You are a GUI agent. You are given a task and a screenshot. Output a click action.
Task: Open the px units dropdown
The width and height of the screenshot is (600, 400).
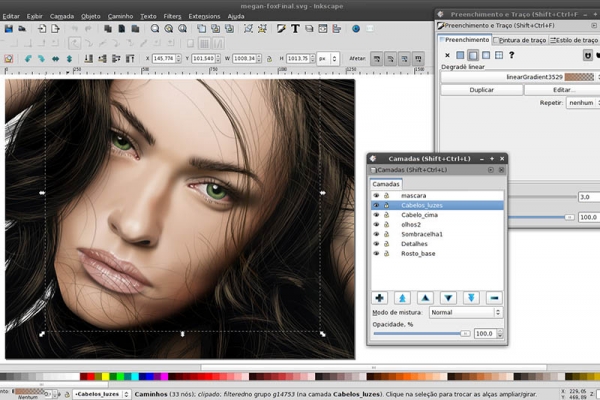(x=328, y=59)
